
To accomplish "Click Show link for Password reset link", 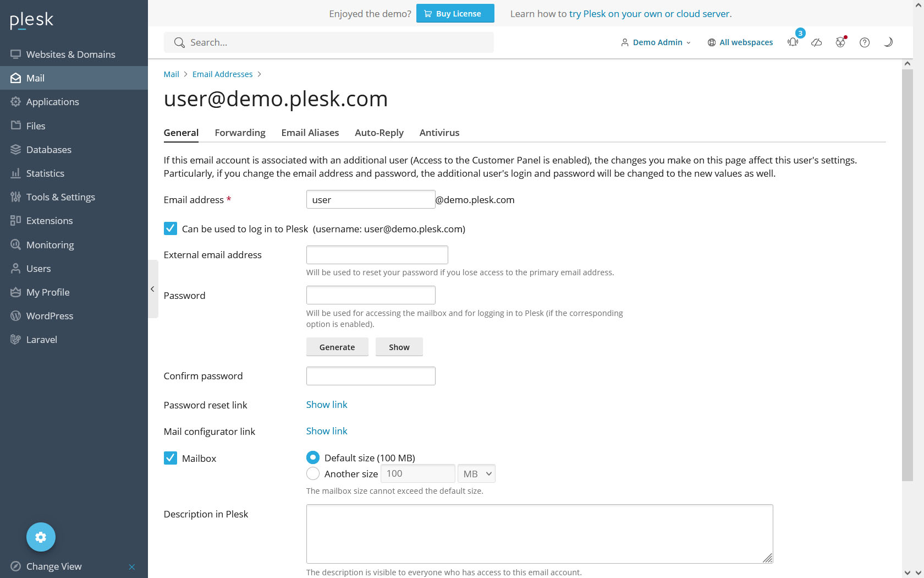I will tap(327, 405).
